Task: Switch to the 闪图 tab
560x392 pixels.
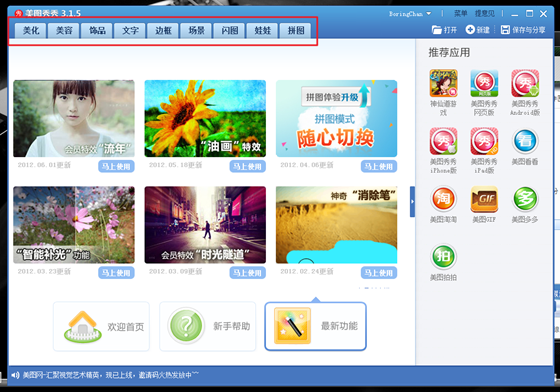Action: coord(230,30)
